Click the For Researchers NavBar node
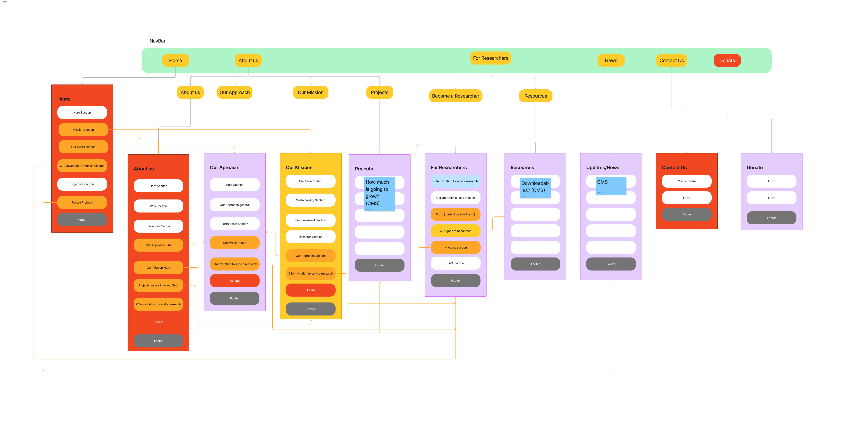868x425 pixels. [490, 58]
